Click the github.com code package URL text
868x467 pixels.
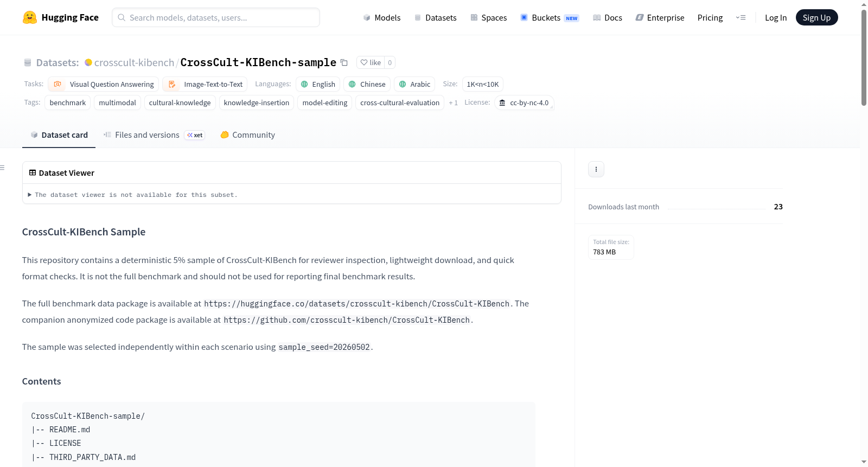click(x=347, y=320)
